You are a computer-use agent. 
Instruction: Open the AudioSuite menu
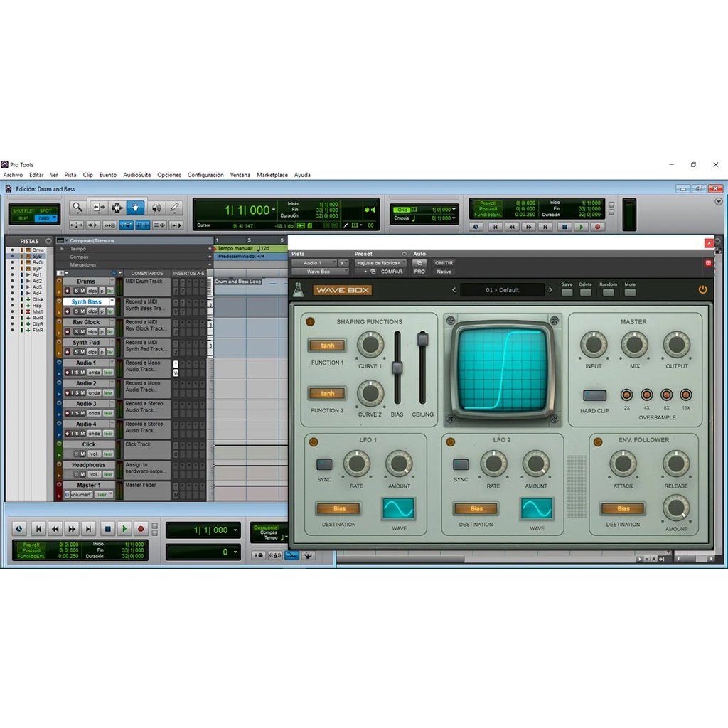(x=136, y=175)
